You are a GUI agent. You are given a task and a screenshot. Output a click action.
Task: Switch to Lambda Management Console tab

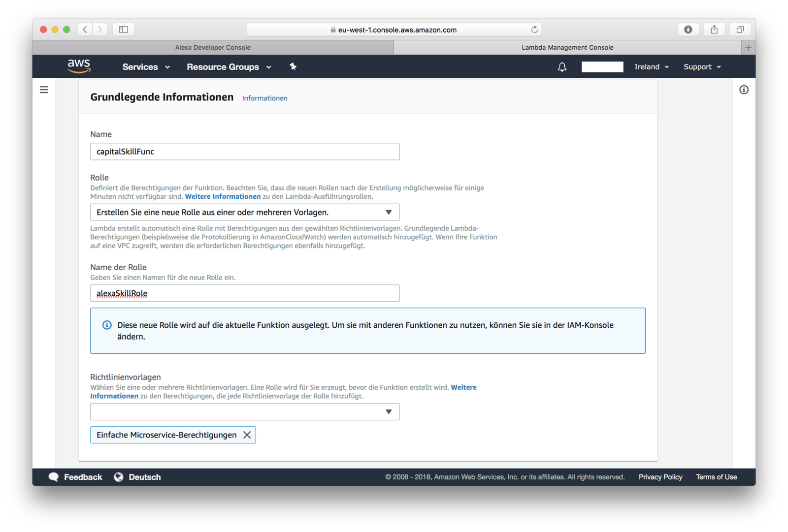(x=567, y=48)
